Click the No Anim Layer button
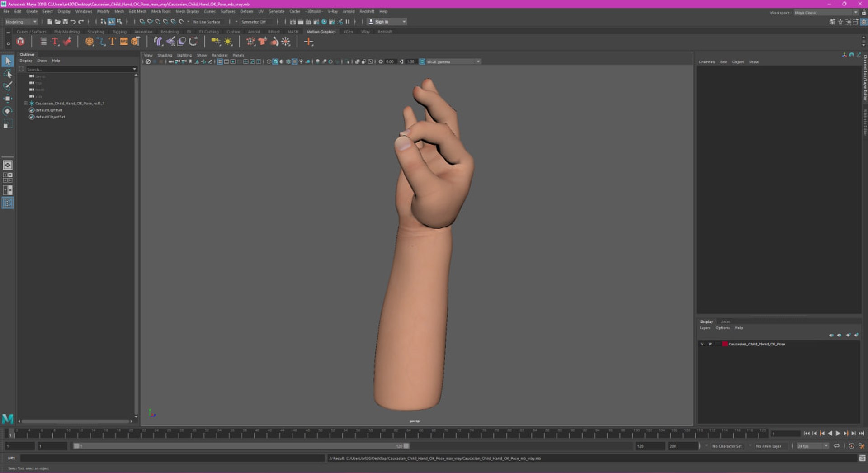868x473 pixels. [x=769, y=446]
